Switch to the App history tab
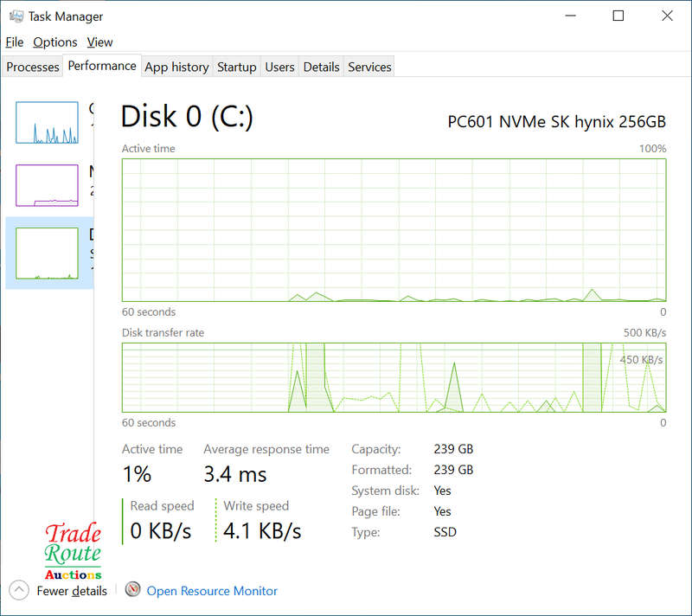This screenshot has width=692, height=616. (176, 67)
